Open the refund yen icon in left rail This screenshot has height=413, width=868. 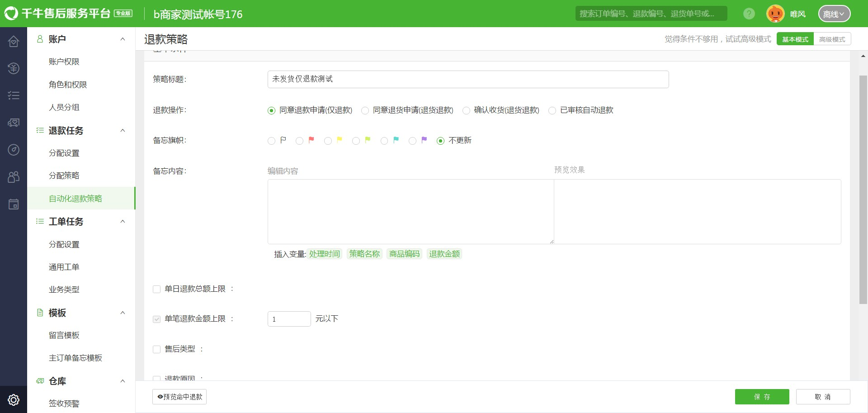(14, 68)
